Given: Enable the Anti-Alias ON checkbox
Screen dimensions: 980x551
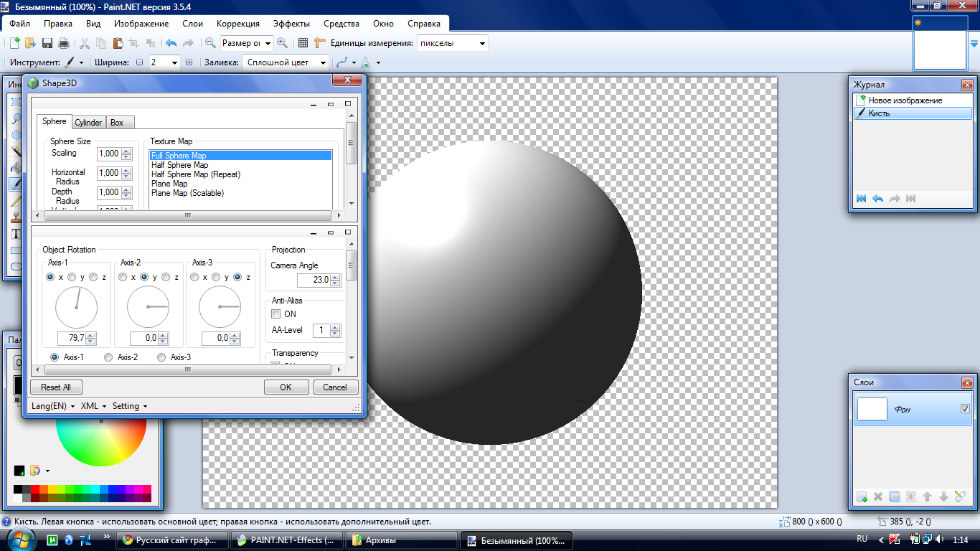Looking at the screenshot, I should pyautogui.click(x=275, y=314).
